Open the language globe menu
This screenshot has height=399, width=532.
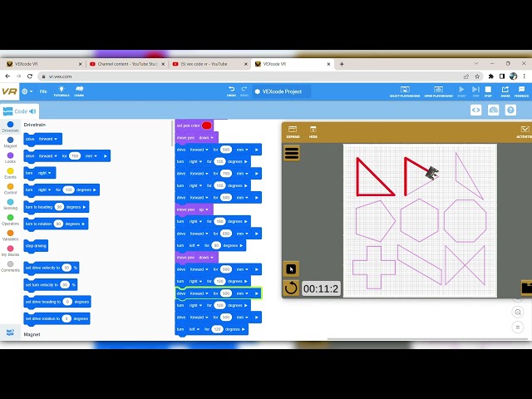[x=27, y=91]
